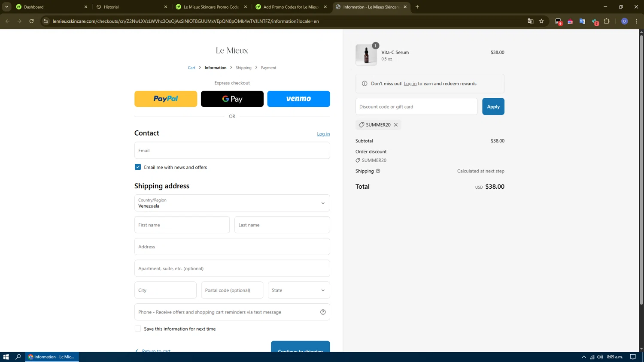
Task: Click the Last name field
Action: (x=282, y=225)
